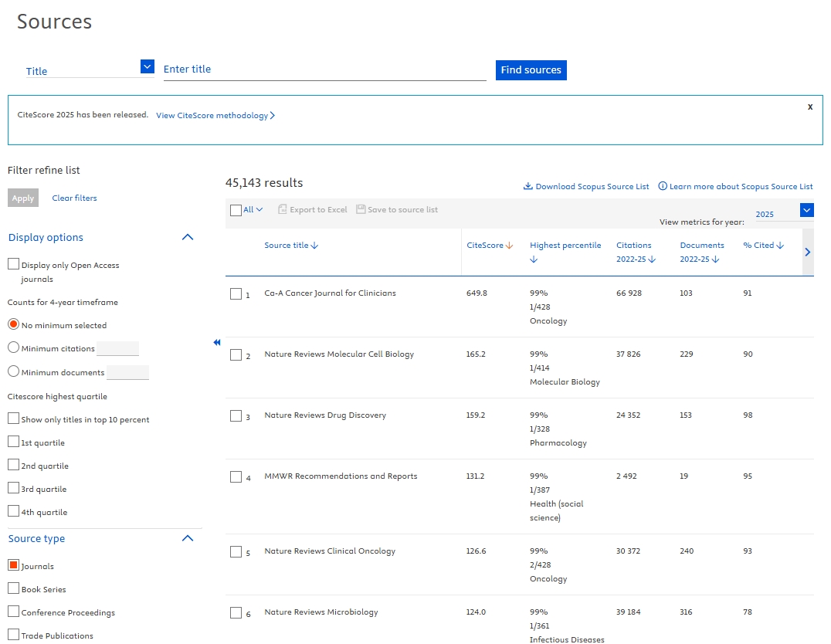Select Minimum documents radio option

tap(14, 371)
